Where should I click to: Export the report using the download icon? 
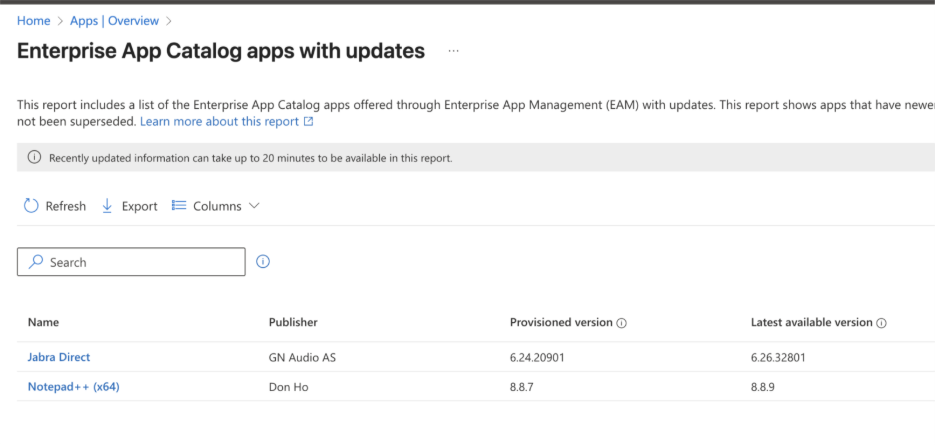point(108,206)
